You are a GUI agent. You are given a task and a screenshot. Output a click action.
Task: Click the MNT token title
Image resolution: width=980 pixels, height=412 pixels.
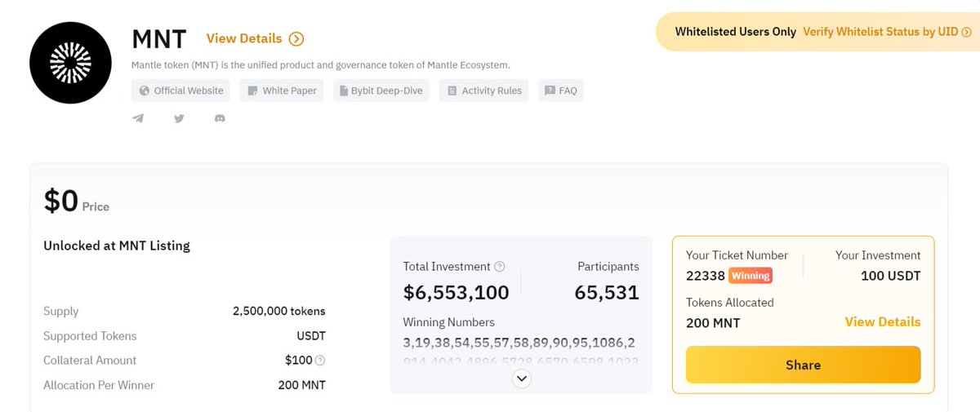[159, 39]
